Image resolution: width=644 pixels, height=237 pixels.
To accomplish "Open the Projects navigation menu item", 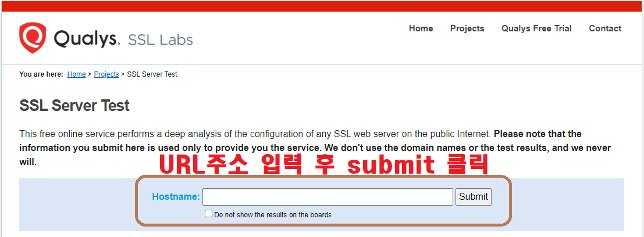I will click(467, 28).
